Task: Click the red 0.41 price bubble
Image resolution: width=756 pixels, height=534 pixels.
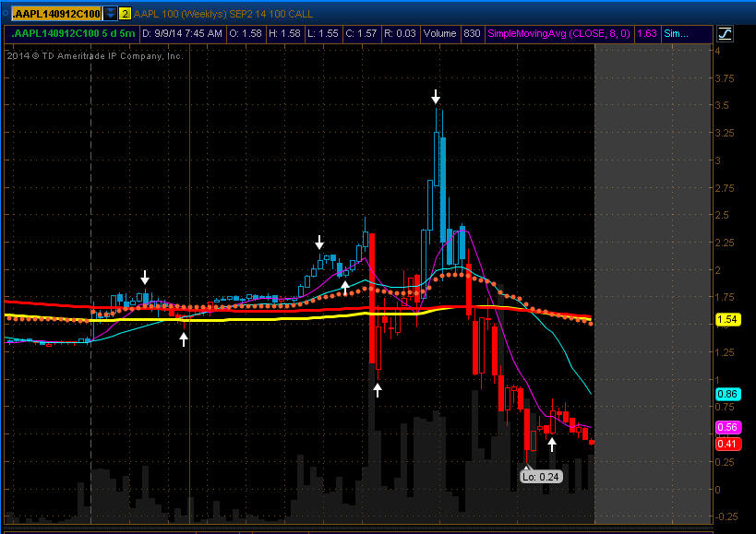Action: [727, 444]
